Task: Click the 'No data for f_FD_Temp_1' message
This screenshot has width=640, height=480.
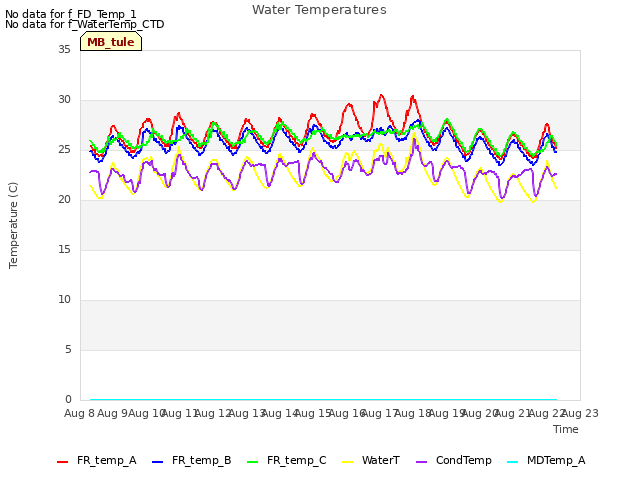Action: click(71, 14)
